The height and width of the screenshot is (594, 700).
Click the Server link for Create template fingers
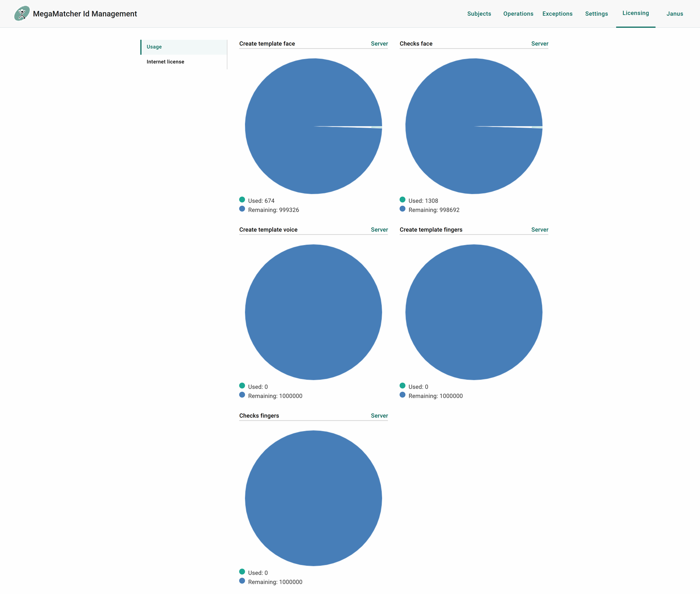click(x=540, y=230)
